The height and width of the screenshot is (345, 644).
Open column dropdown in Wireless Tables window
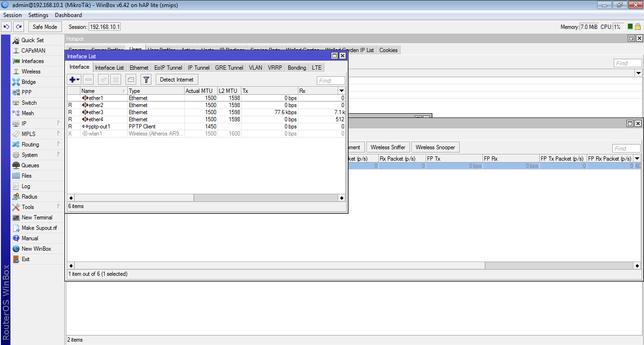(x=637, y=158)
